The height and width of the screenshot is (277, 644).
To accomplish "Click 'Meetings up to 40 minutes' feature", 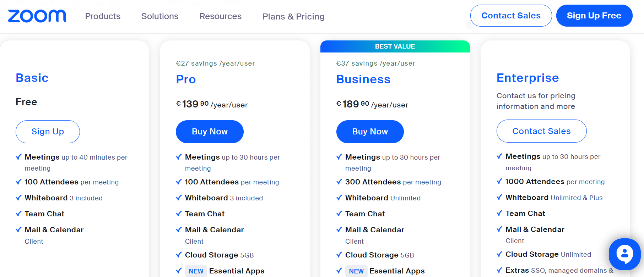I will (x=76, y=162).
